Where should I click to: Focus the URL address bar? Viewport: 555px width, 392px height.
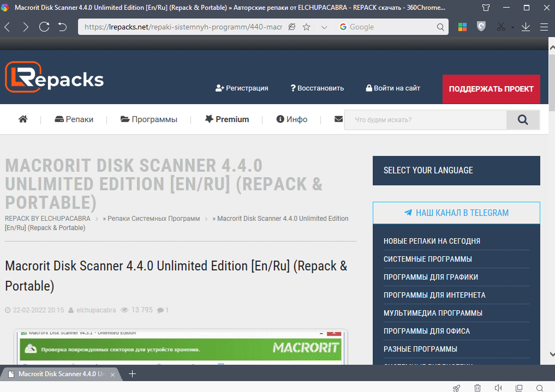tap(183, 27)
